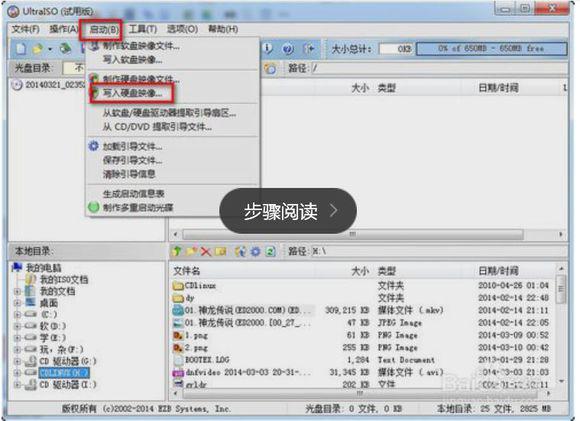
Task: Choose 制作软盘映像文件... menu entry
Action: pos(141,46)
